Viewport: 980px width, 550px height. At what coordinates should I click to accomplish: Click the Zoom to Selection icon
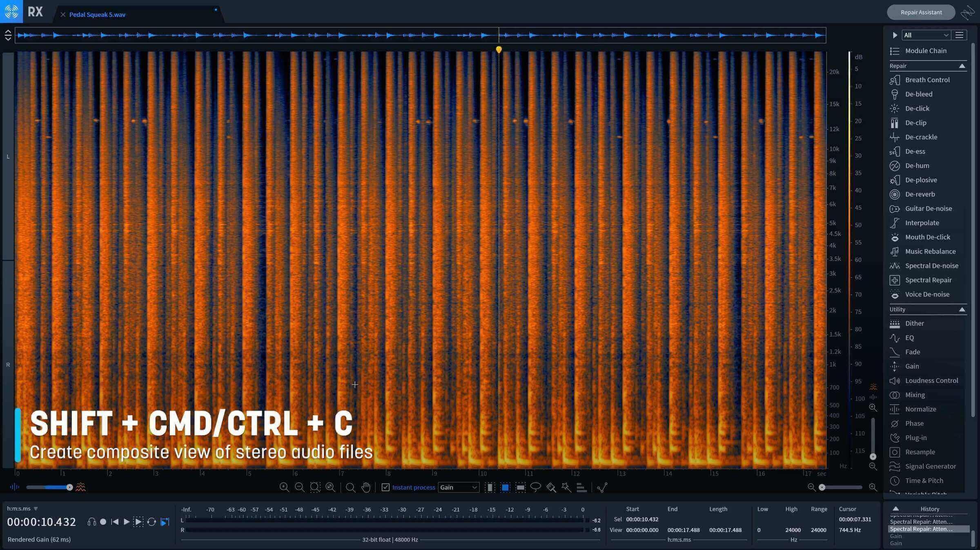click(x=315, y=487)
